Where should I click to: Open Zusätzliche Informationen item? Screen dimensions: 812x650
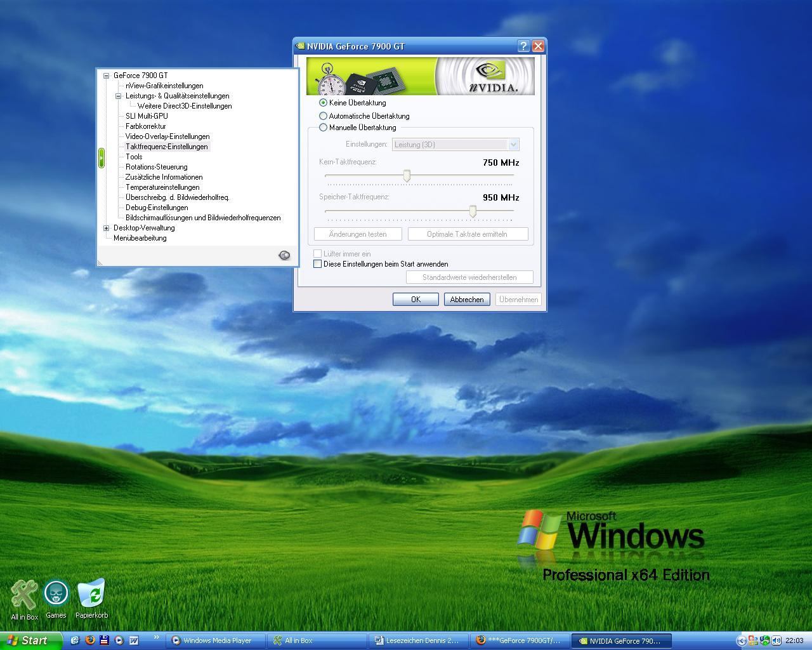pos(164,177)
